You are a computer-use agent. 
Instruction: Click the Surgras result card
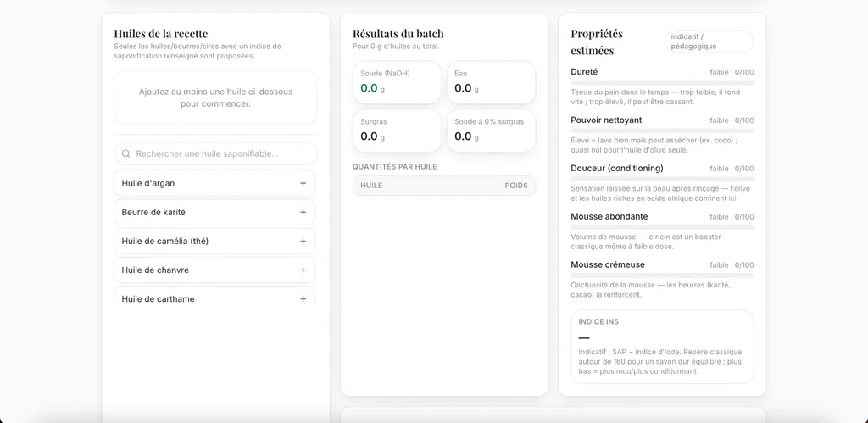point(397,131)
